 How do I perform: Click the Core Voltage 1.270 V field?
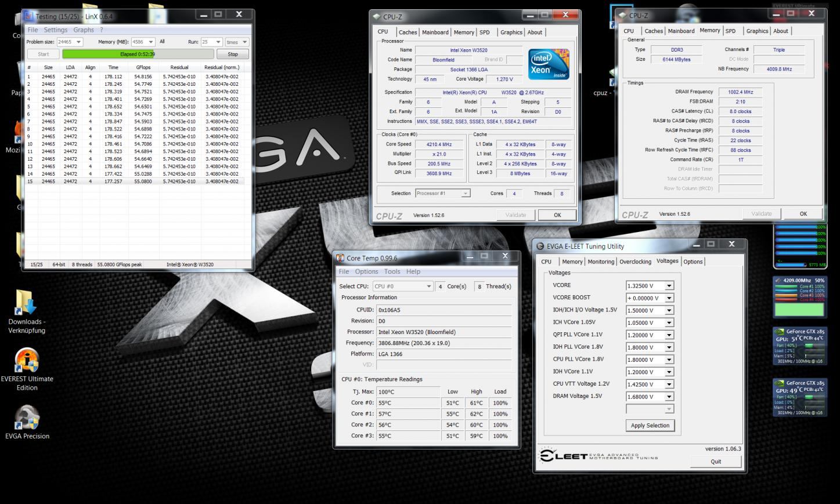[x=504, y=79]
